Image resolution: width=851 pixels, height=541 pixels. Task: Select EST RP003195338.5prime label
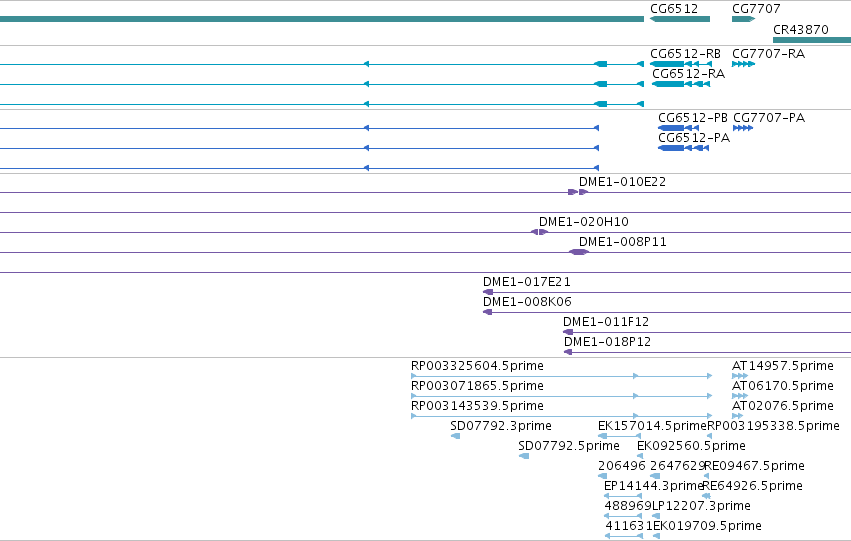773,427
